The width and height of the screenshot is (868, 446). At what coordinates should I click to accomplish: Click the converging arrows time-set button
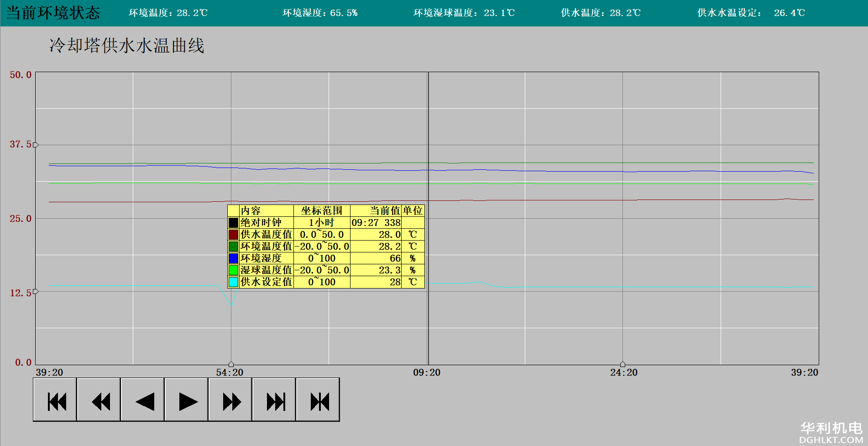(x=318, y=400)
